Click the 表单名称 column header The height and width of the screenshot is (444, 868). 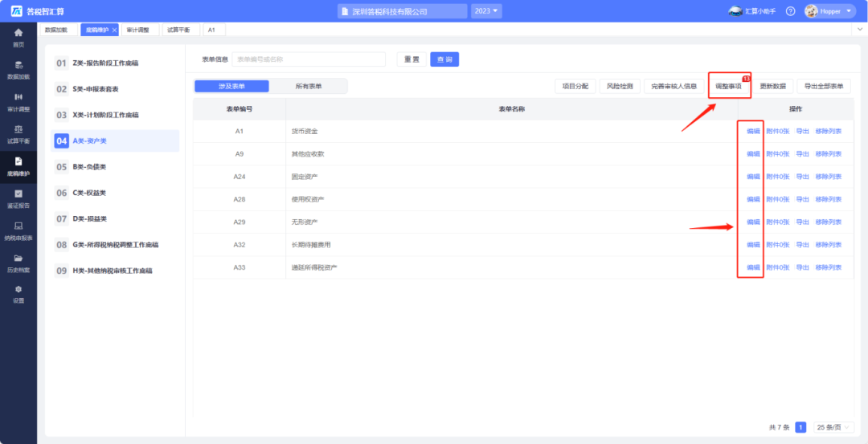click(511, 109)
